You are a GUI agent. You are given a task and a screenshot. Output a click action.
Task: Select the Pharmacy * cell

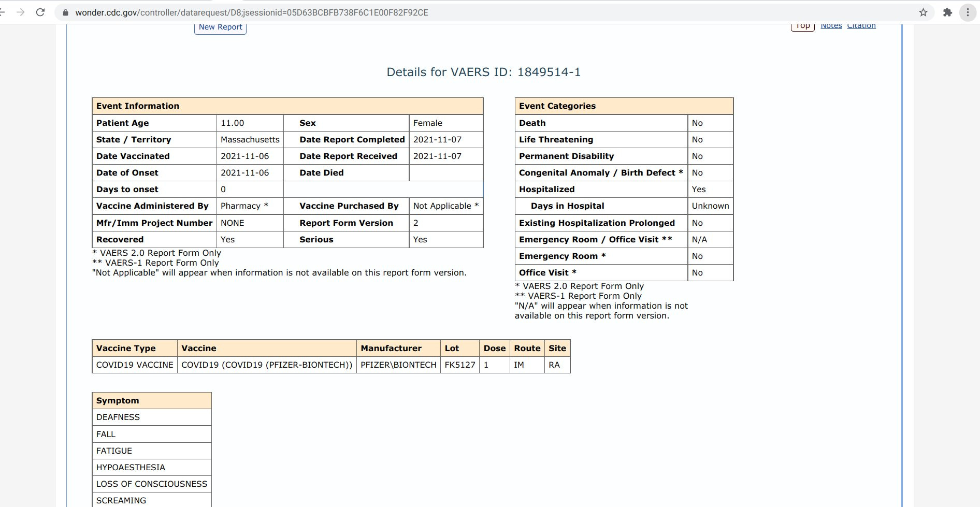point(250,206)
